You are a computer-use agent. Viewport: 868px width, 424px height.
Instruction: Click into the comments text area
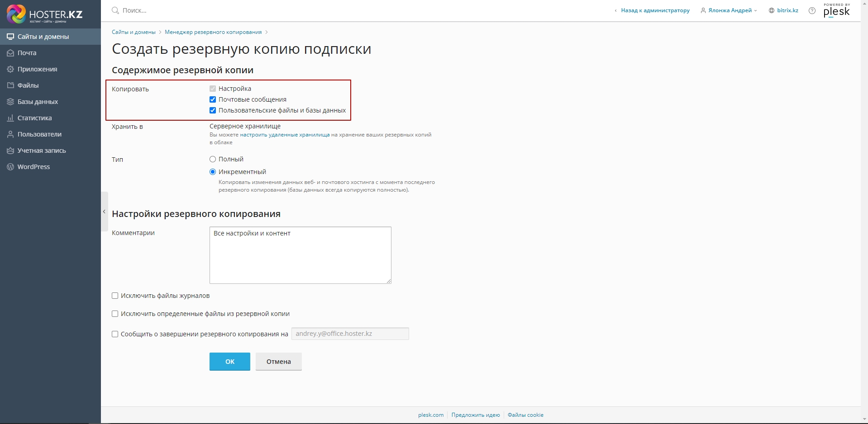(300, 255)
